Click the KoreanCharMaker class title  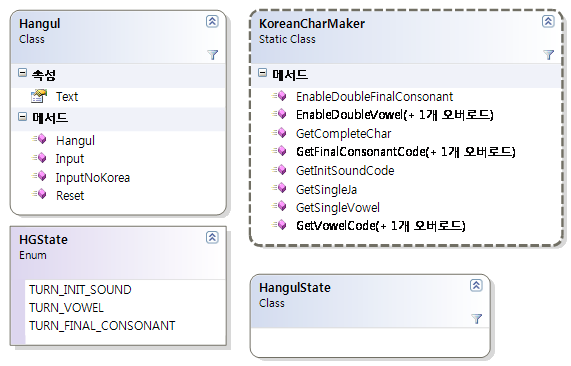[x=312, y=24]
